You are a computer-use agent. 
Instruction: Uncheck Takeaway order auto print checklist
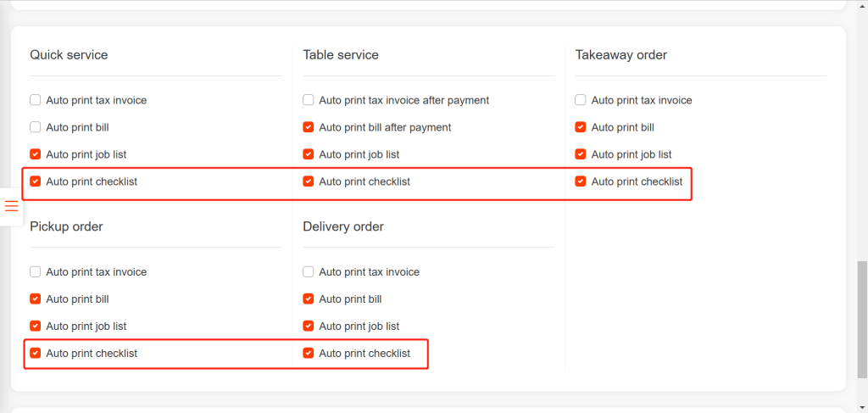point(581,181)
